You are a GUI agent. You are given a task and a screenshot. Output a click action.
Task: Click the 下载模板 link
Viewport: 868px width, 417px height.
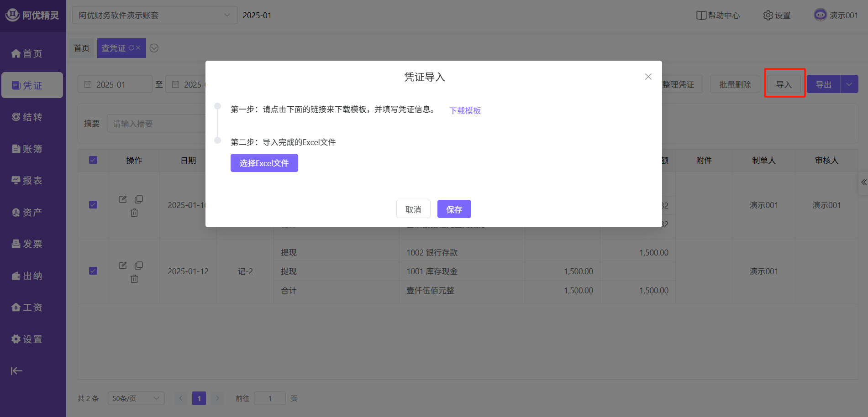465,111
